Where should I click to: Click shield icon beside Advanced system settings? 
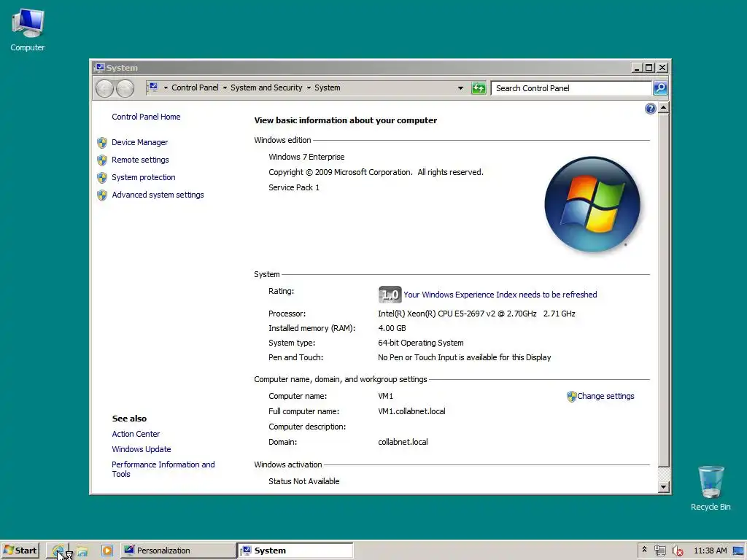(x=102, y=195)
